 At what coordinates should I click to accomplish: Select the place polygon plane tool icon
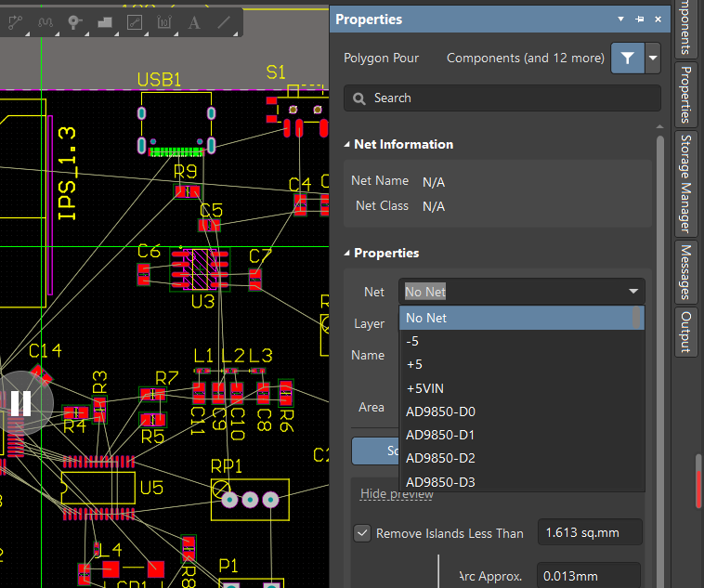105,22
